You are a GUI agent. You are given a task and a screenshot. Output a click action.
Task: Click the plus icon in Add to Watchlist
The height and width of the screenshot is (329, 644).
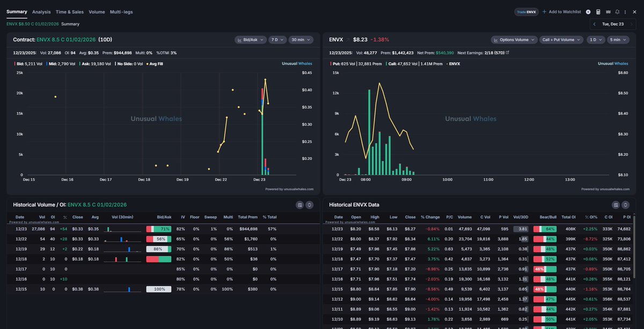(x=544, y=12)
